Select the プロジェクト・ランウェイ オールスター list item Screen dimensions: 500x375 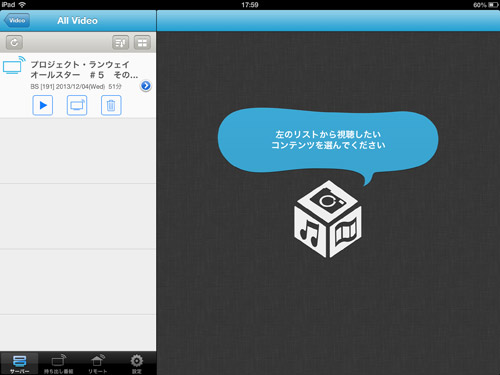pyautogui.click(x=78, y=85)
